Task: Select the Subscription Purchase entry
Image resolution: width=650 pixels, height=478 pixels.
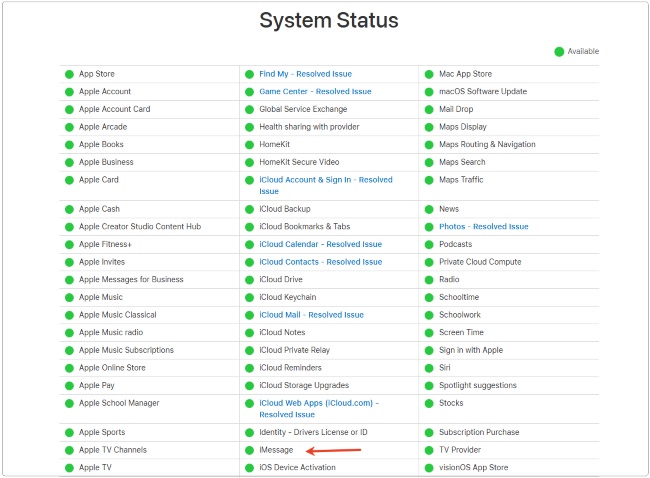Action: [479, 432]
